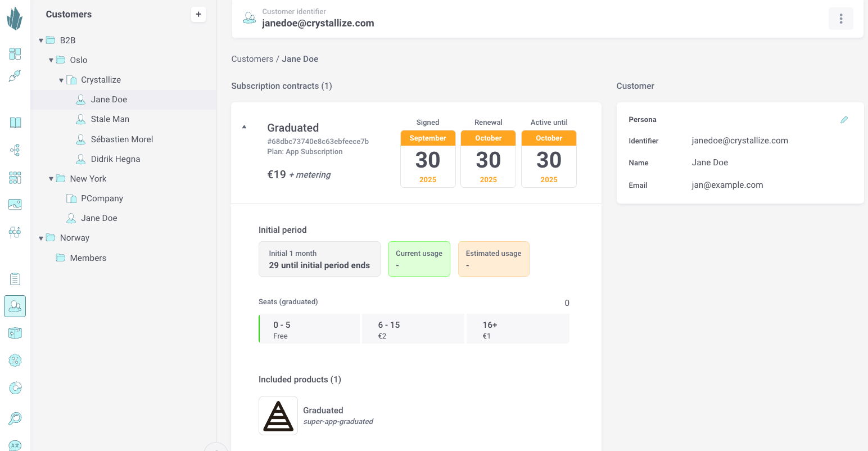This screenshot has width=868, height=451.
Task: Open the percent discount badge icon
Action: pyautogui.click(x=15, y=360)
